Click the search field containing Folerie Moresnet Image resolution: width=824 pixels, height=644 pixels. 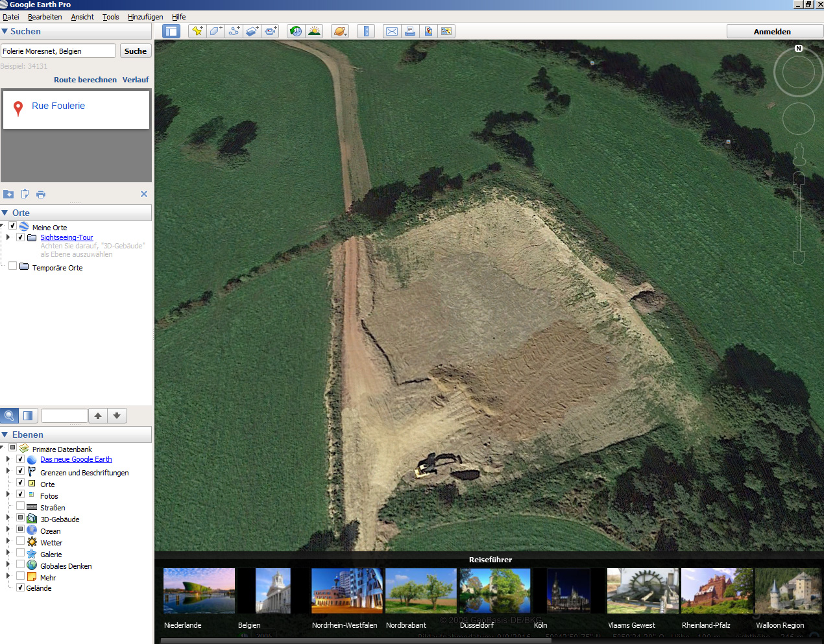[x=58, y=51]
